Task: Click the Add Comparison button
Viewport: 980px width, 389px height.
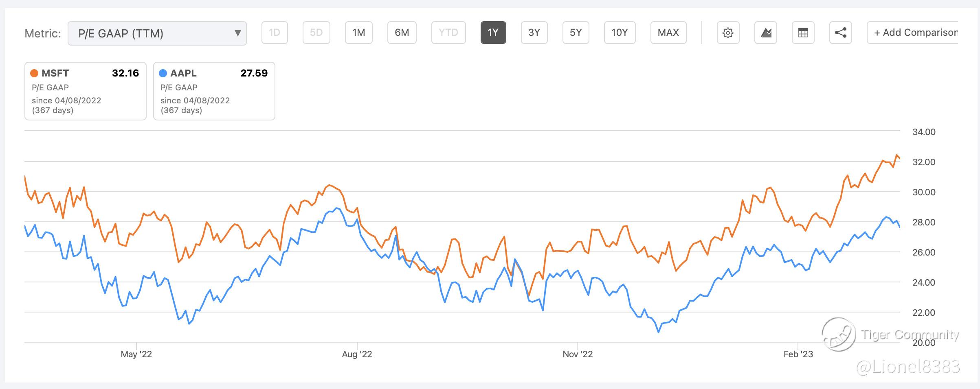Action: coord(916,33)
